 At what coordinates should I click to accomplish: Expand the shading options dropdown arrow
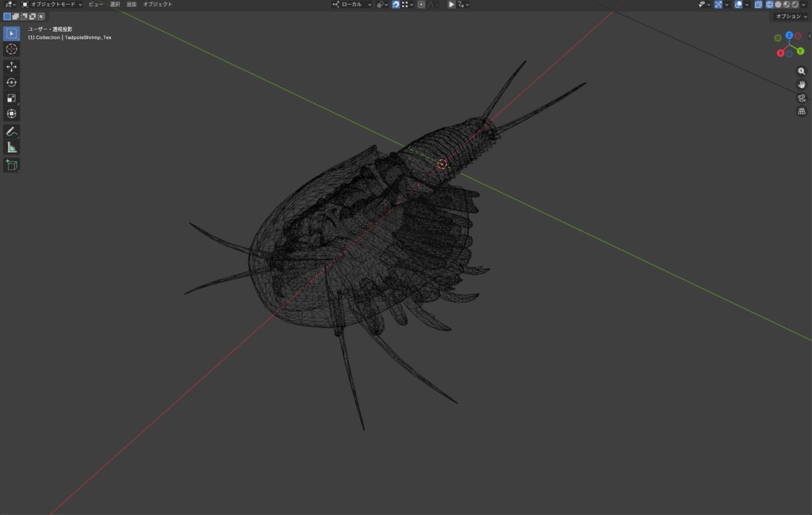click(x=804, y=4)
